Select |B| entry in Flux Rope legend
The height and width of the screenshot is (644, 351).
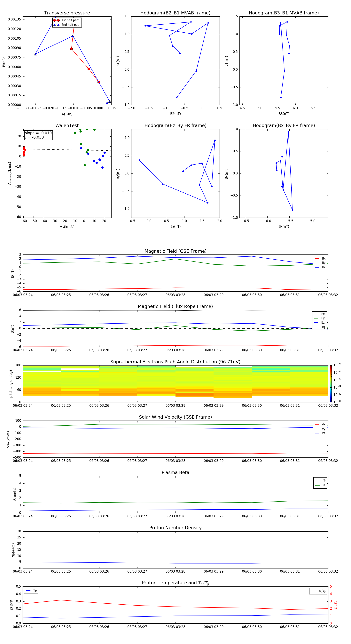coord(320,327)
